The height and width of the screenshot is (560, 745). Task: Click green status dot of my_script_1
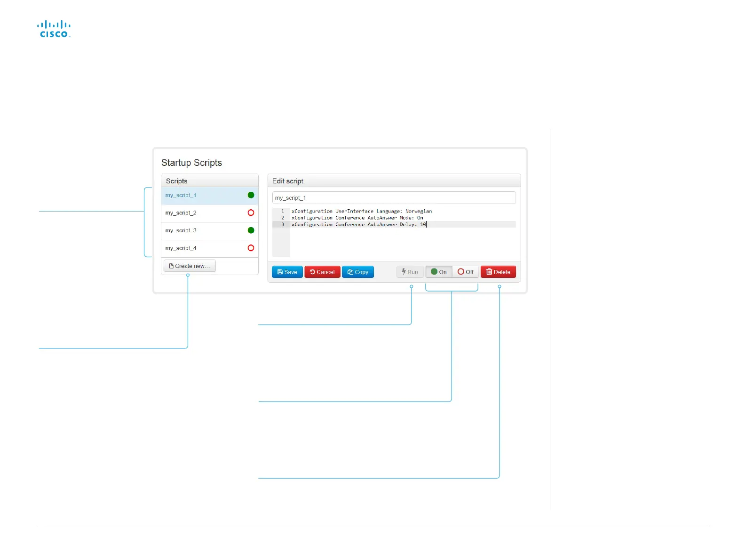251,195
